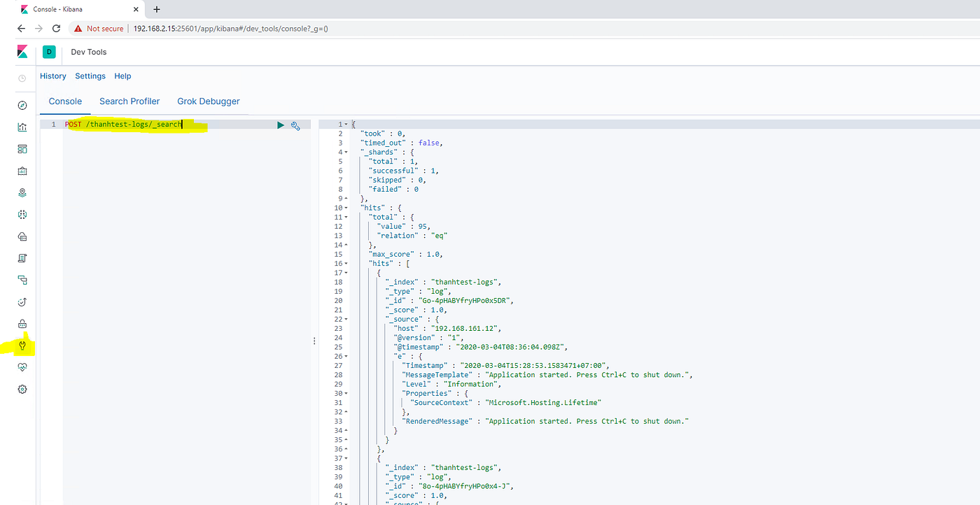This screenshot has height=505, width=980.
Task: Open the Help link
Action: point(122,76)
